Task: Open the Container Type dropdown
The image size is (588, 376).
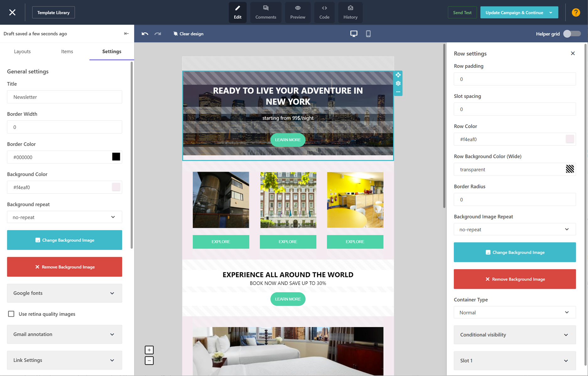Action: click(515, 313)
